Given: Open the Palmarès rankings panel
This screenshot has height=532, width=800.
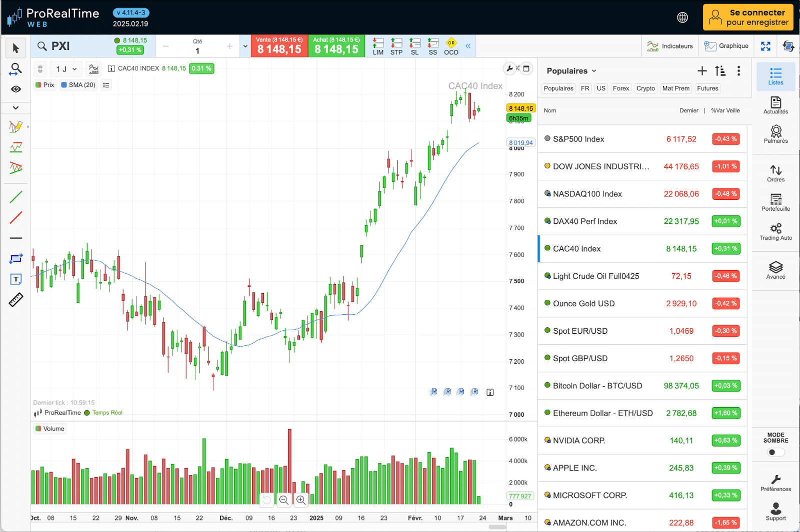Looking at the screenshot, I should coord(775,134).
